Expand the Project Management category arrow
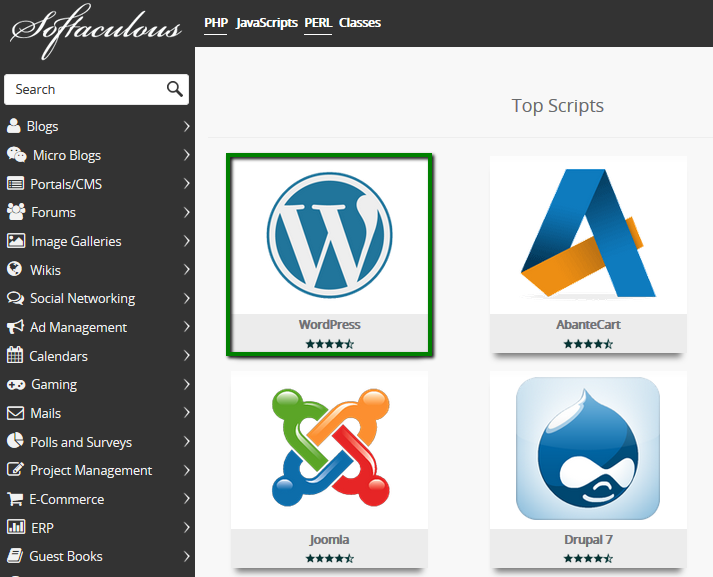Image resolution: width=713 pixels, height=577 pixels. pyautogui.click(x=186, y=470)
